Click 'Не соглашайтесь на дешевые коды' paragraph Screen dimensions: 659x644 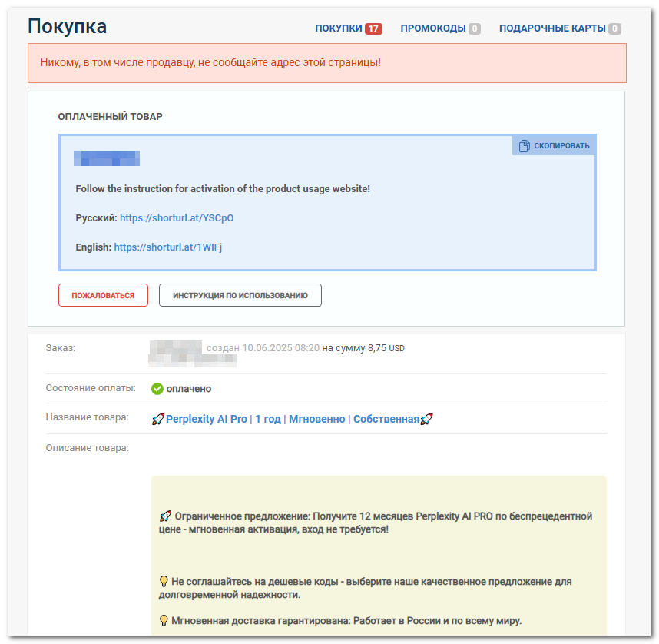point(366,588)
